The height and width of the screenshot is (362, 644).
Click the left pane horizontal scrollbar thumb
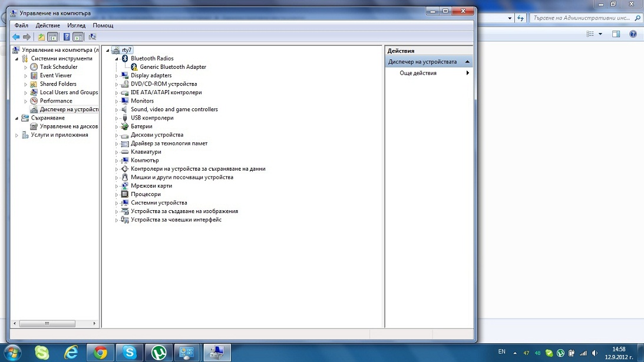click(47, 323)
